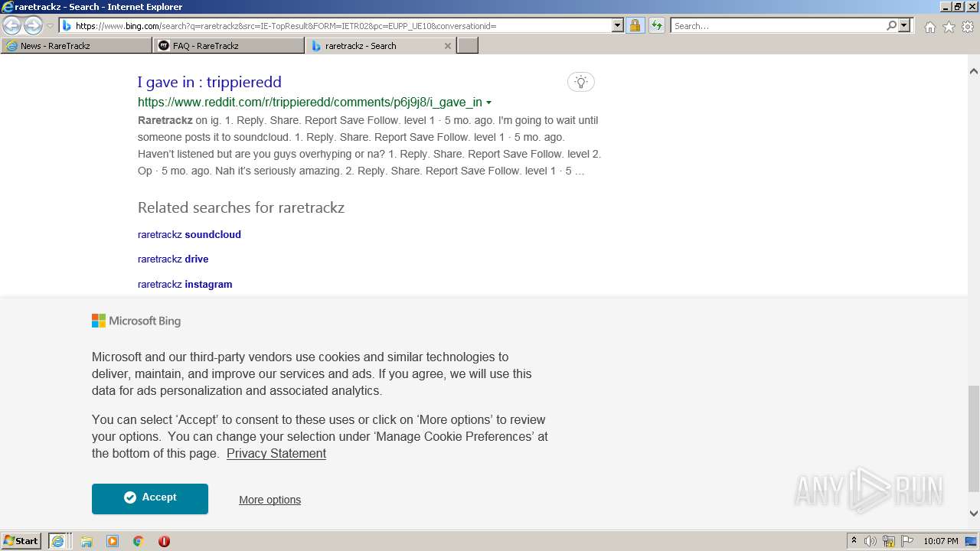Click the security lock icon
This screenshot has width=980, height=551.
635,26
